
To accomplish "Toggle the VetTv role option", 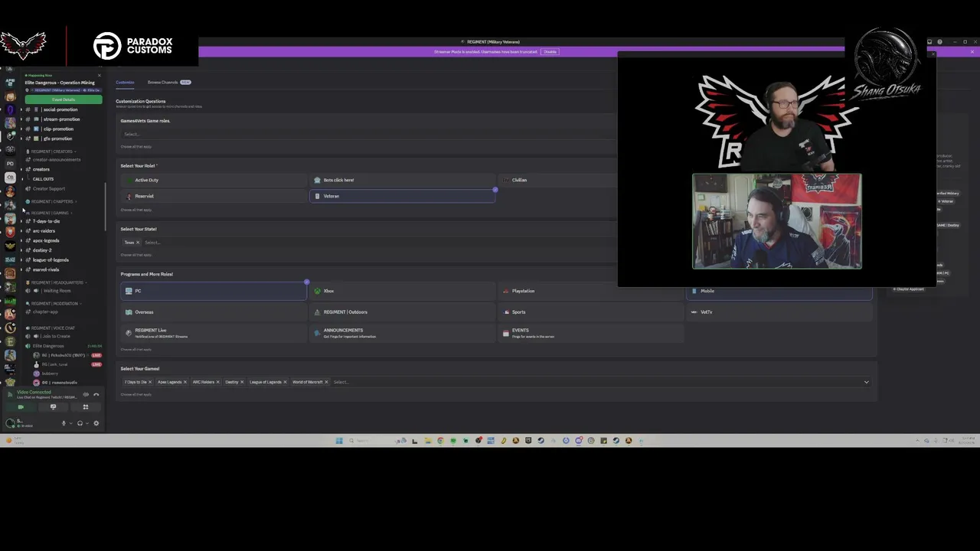I will point(779,312).
